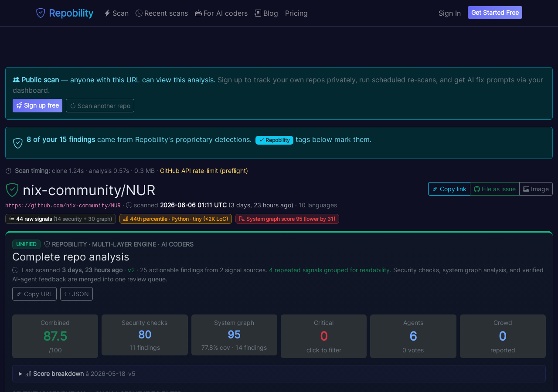Click the Sign In link
This screenshot has height=392, width=558.
point(449,13)
